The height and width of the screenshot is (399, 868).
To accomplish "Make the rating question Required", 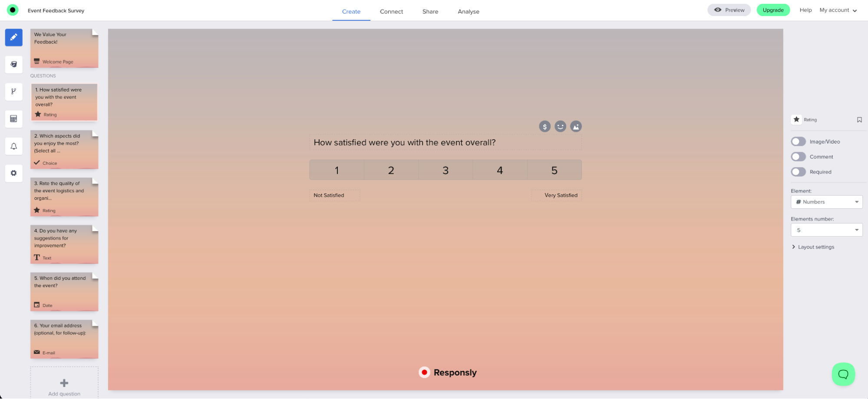I will click(x=798, y=172).
